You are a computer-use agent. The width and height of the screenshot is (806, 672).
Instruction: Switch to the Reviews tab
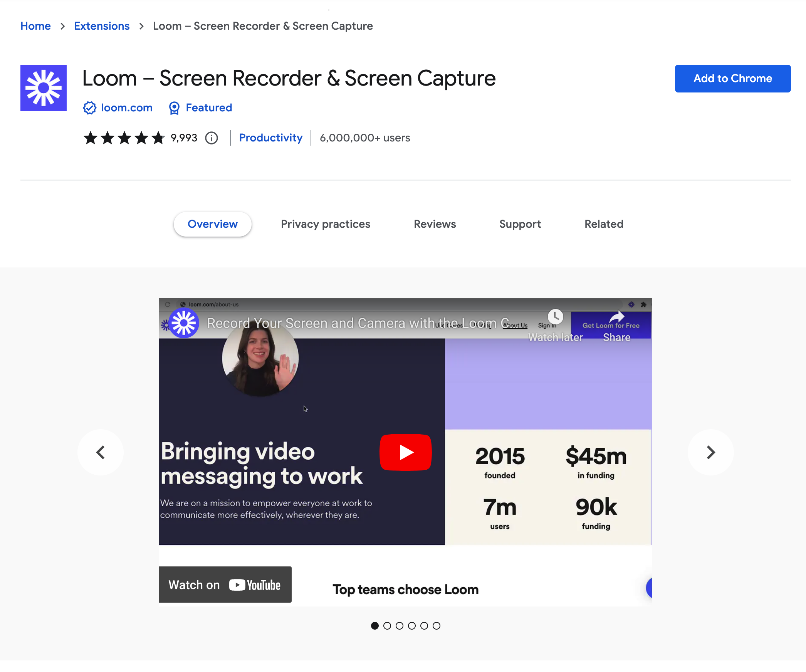[435, 224]
